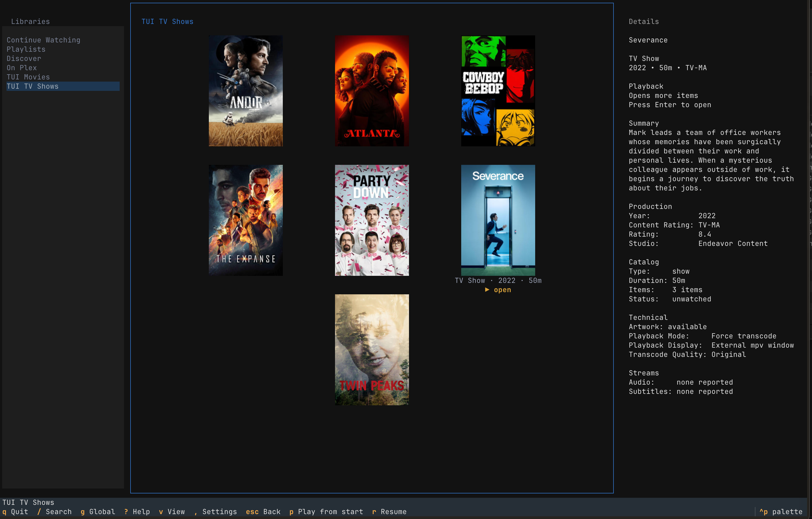The image size is (812, 519).
Task: Click Transcode Quality value Original
Action: coord(729,354)
